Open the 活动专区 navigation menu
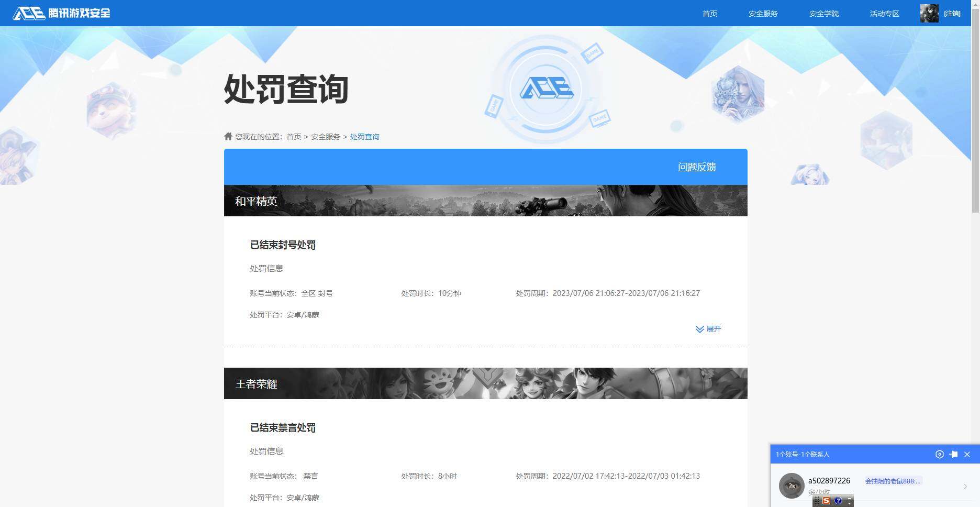This screenshot has width=980, height=507. 884,14
